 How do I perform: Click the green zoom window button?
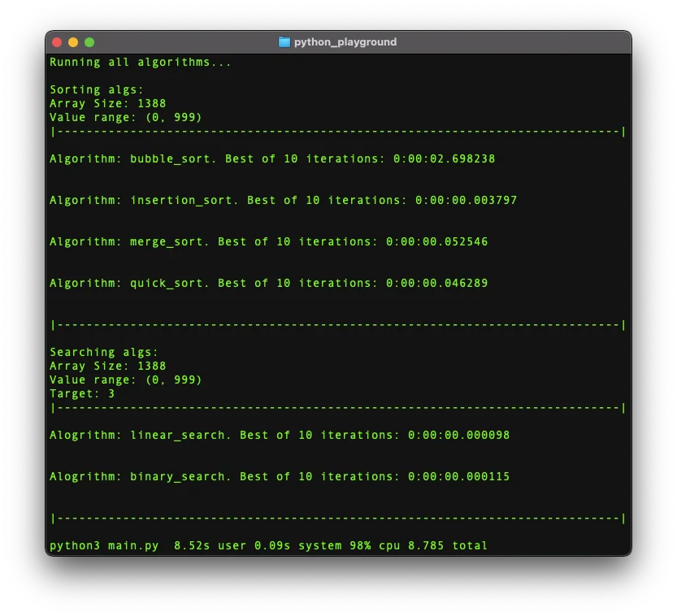coord(89,42)
